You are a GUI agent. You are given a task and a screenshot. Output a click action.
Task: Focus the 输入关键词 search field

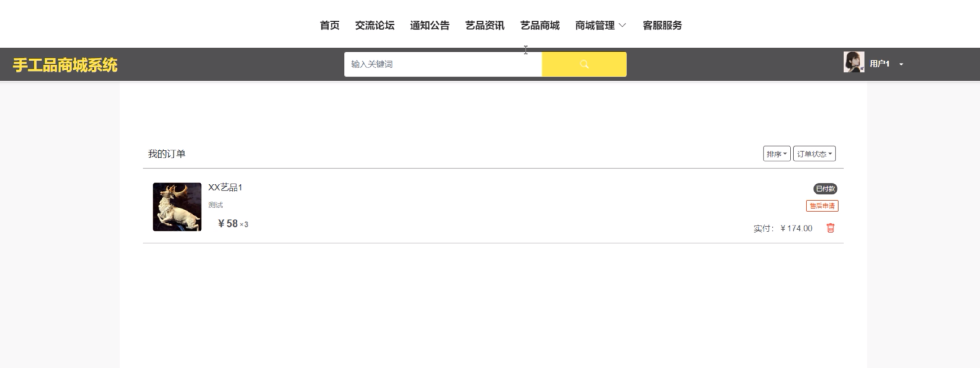tap(443, 64)
